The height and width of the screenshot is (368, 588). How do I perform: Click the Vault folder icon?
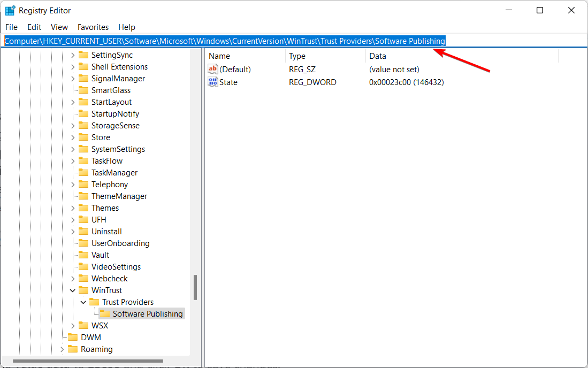tap(83, 255)
